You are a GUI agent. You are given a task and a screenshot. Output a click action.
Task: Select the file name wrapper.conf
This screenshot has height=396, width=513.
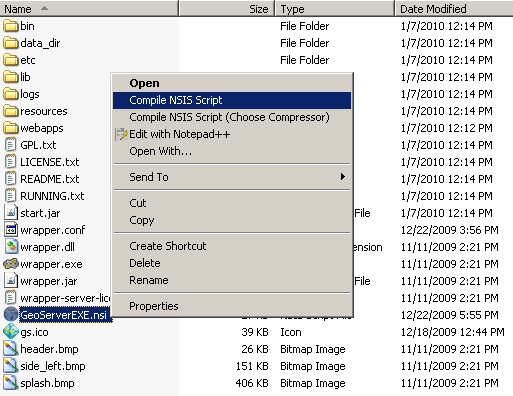point(53,230)
